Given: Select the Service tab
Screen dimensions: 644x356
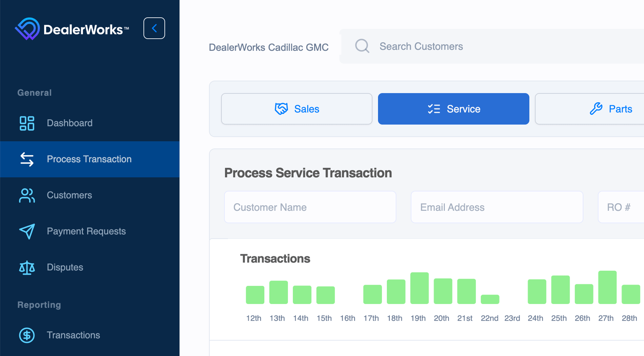Looking at the screenshot, I should (453, 109).
